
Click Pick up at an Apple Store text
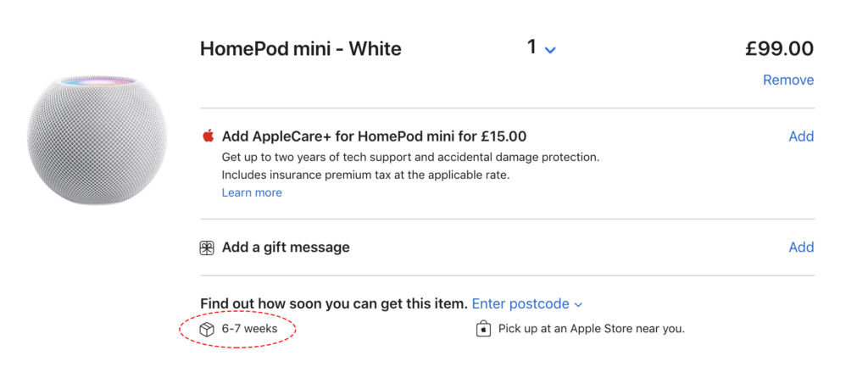point(591,329)
